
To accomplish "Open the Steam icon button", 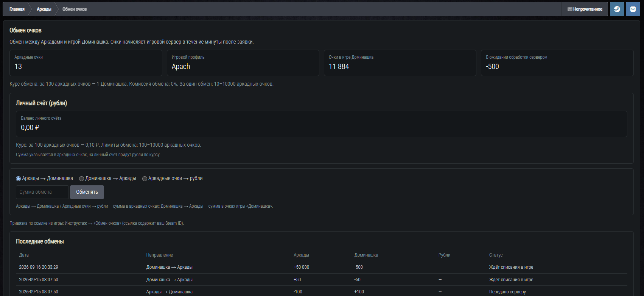I will click(617, 9).
